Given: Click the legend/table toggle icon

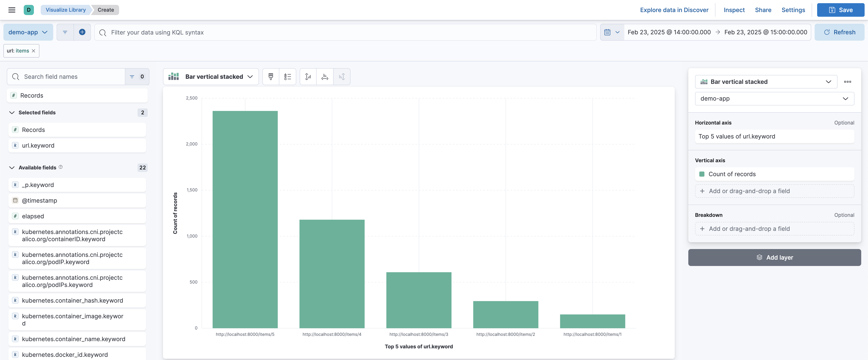Looking at the screenshot, I should (287, 76).
